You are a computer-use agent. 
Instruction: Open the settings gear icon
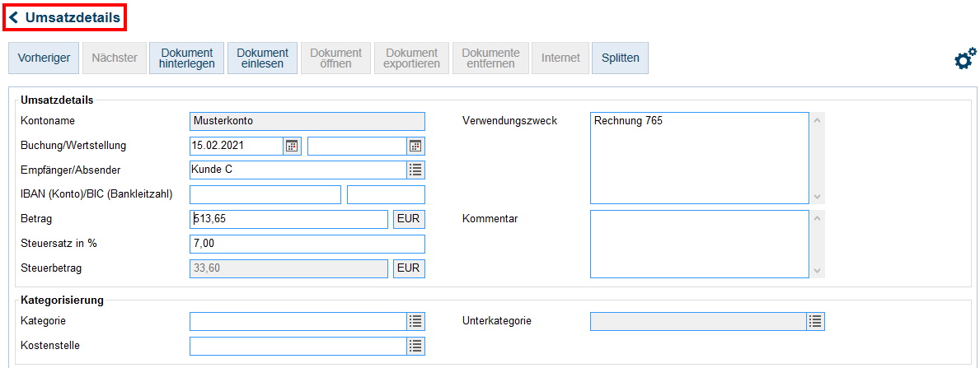coord(964,59)
